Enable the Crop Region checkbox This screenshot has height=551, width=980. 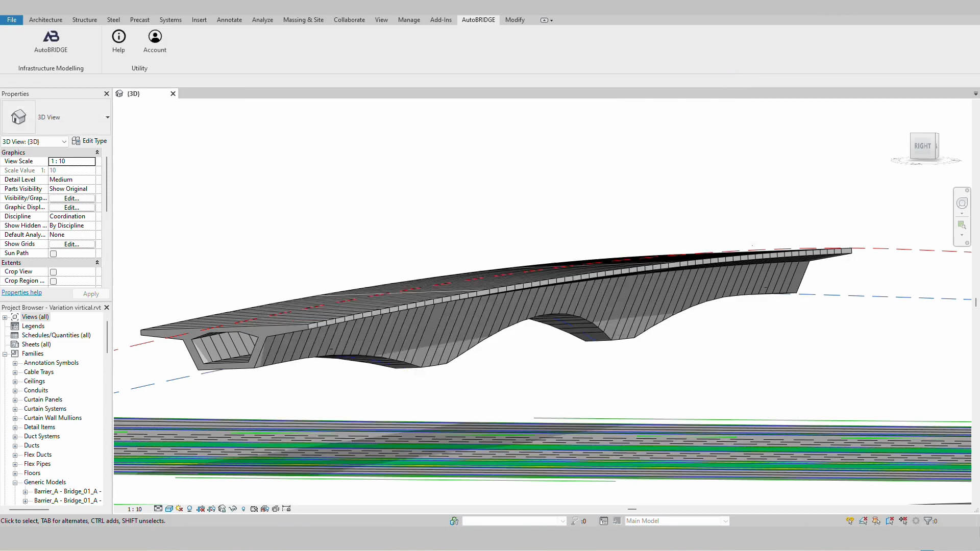[53, 281]
